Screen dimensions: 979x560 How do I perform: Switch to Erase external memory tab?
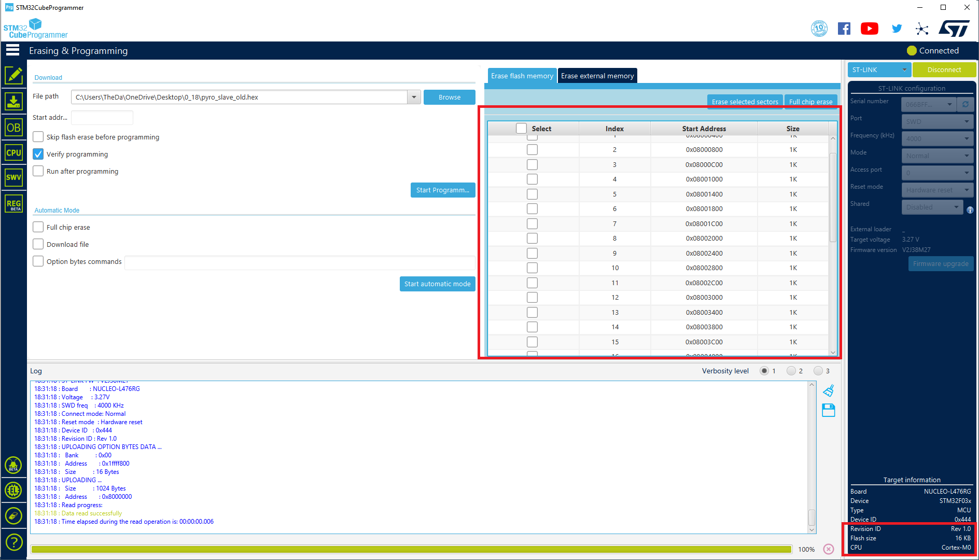pos(597,76)
